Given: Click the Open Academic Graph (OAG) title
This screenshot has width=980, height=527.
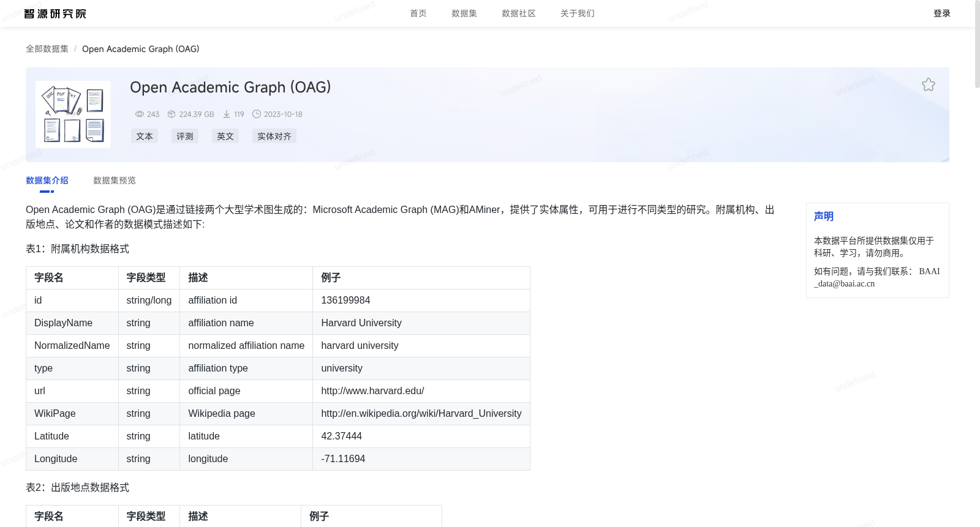Looking at the screenshot, I should 230,88.
